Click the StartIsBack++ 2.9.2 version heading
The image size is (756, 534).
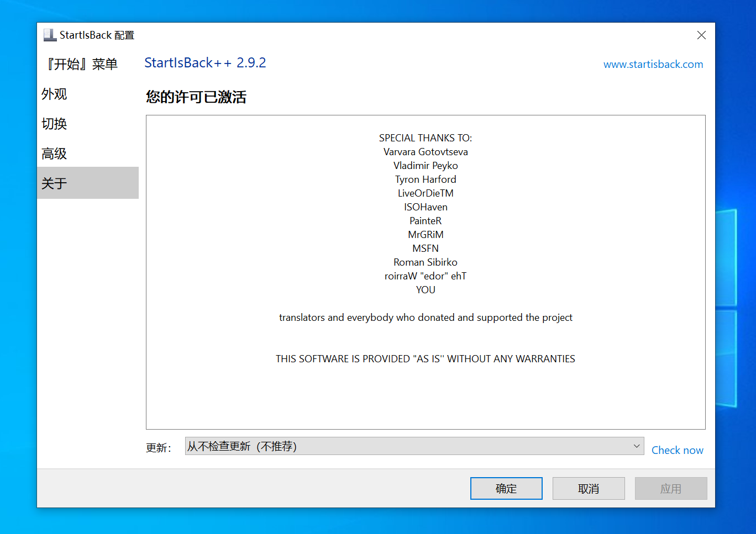(x=205, y=62)
